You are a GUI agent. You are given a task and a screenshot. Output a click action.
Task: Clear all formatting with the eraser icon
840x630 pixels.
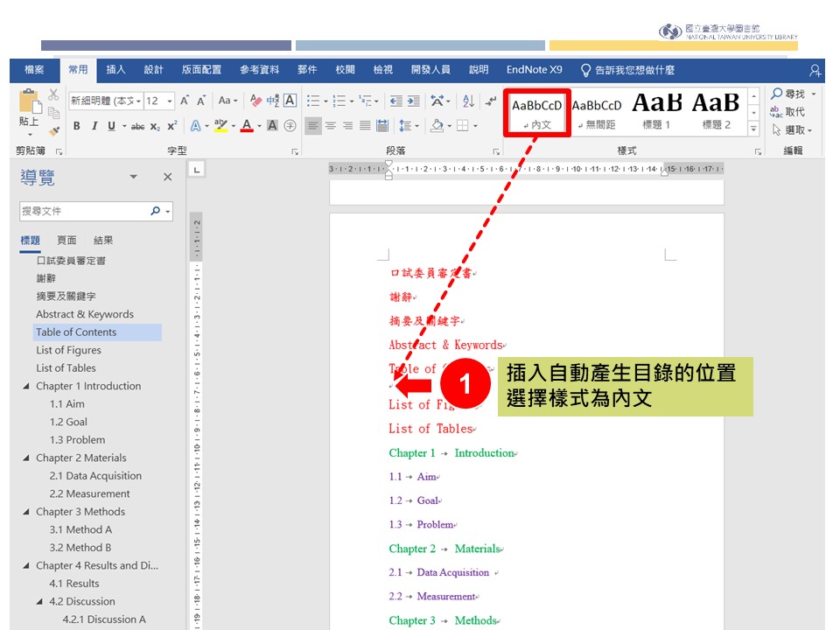(x=256, y=100)
